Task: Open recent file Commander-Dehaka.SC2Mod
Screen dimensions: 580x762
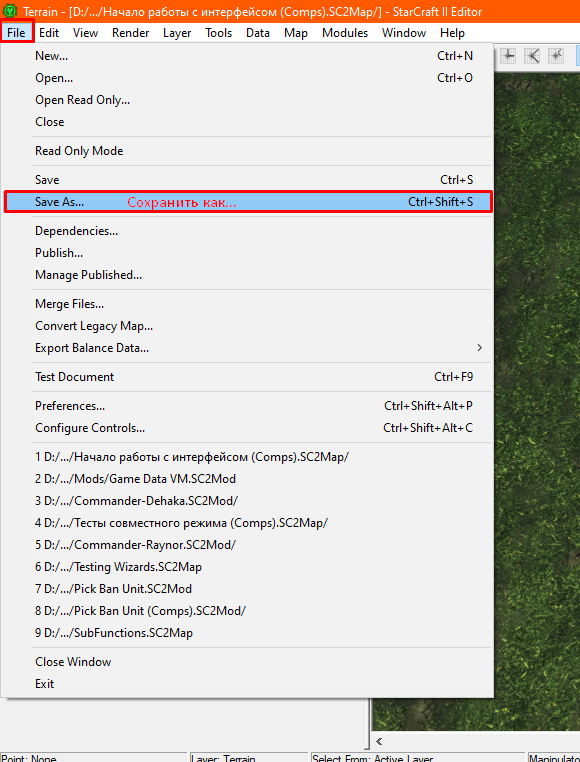Action: pos(248,501)
